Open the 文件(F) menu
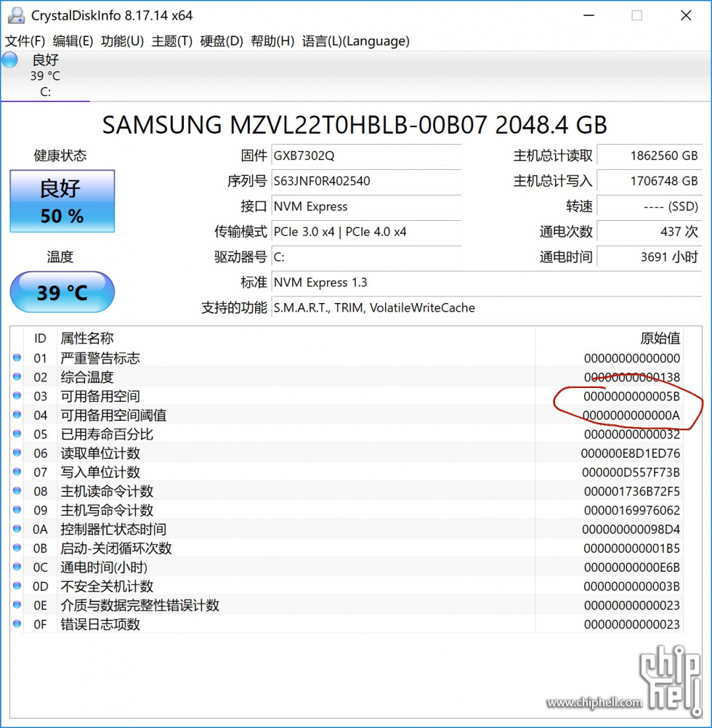712x728 pixels. tap(25, 41)
